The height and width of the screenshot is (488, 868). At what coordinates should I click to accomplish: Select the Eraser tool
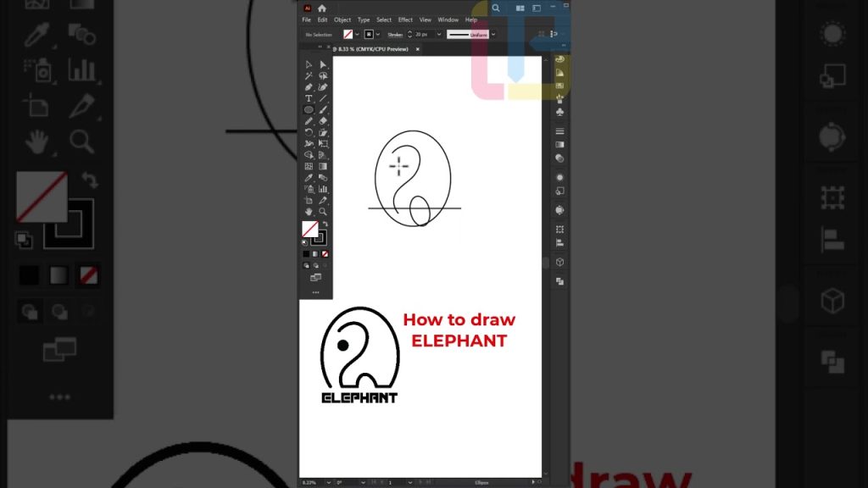pyautogui.click(x=323, y=120)
